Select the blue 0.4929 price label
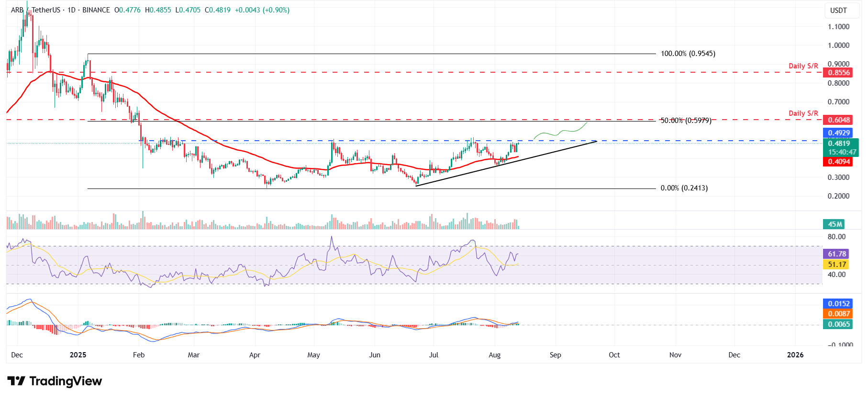Viewport: 868px width, 399px height. point(839,133)
